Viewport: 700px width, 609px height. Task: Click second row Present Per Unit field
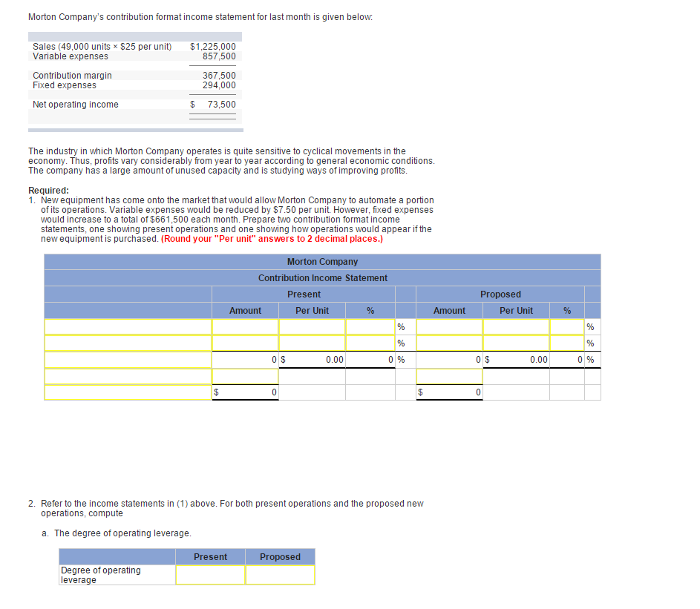312,343
